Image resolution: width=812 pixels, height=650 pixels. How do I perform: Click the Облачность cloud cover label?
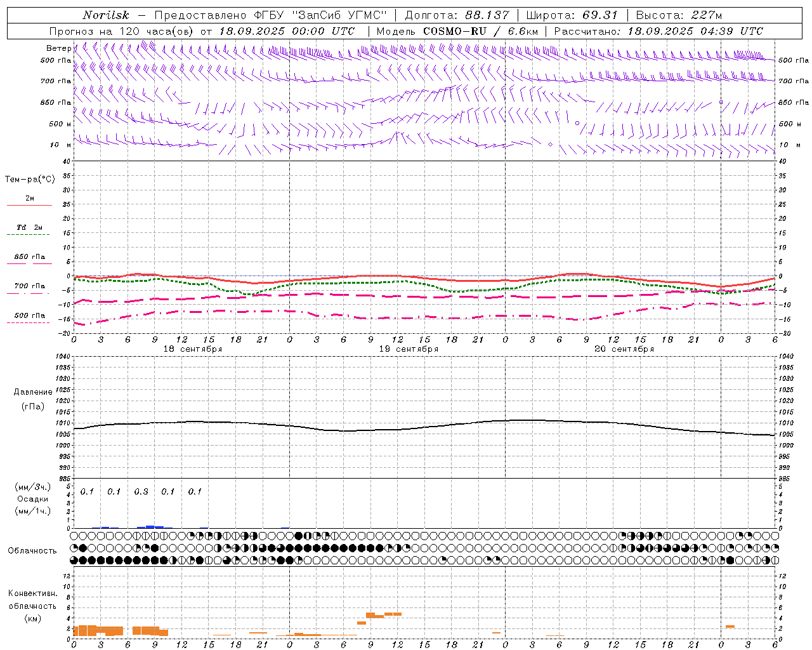[x=32, y=551]
